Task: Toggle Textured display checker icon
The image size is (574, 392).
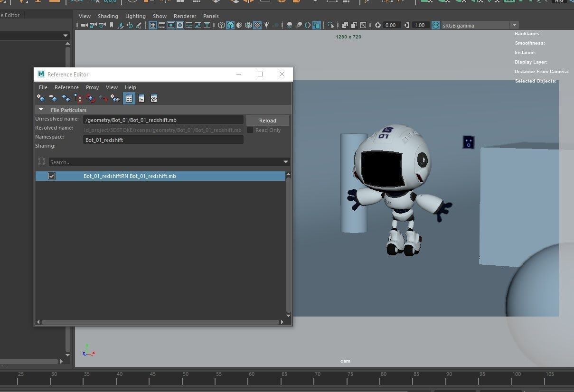Action: pyautogui.click(x=257, y=25)
